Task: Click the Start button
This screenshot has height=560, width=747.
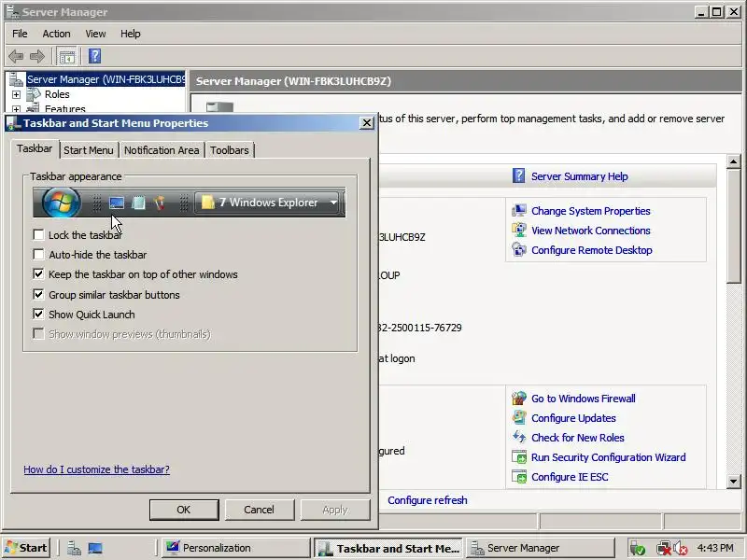Action: pyautogui.click(x=26, y=548)
